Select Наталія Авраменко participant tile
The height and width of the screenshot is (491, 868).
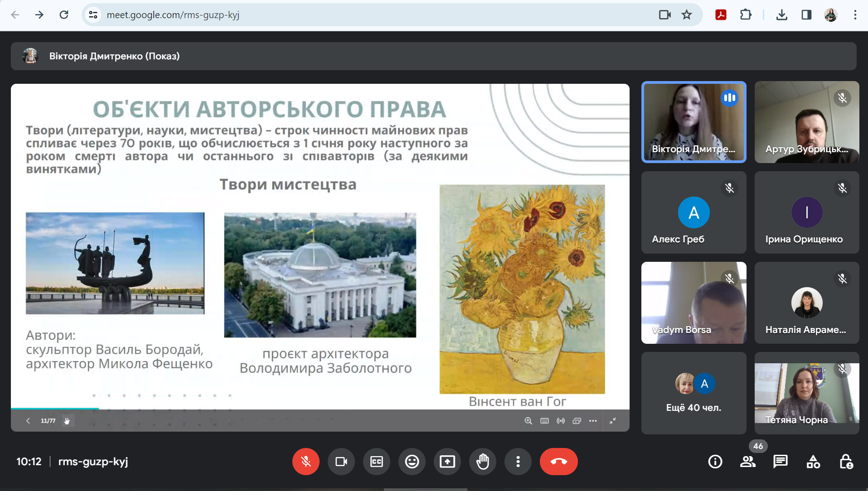(x=807, y=303)
